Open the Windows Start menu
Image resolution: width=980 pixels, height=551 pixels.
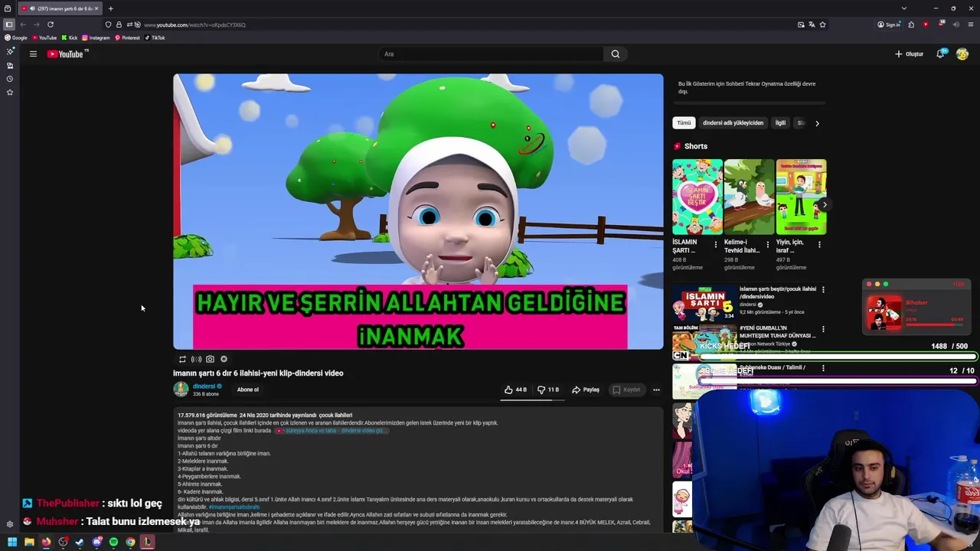pyautogui.click(x=12, y=542)
